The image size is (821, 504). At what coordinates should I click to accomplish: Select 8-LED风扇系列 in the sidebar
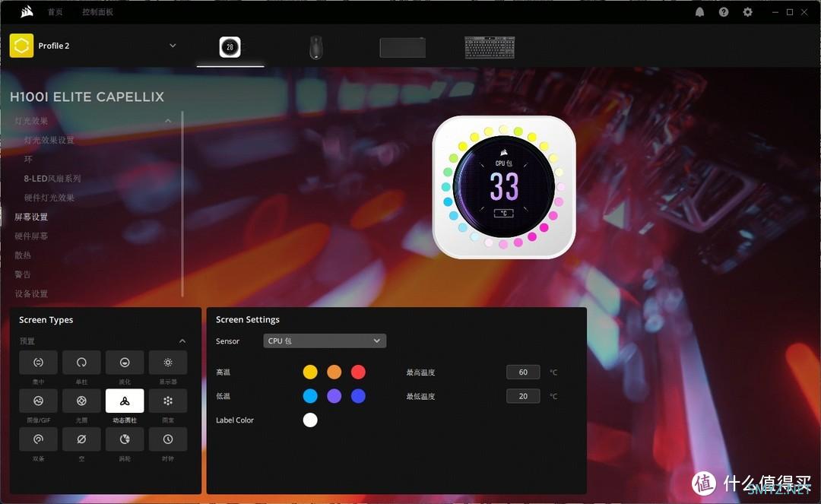(x=52, y=179)
